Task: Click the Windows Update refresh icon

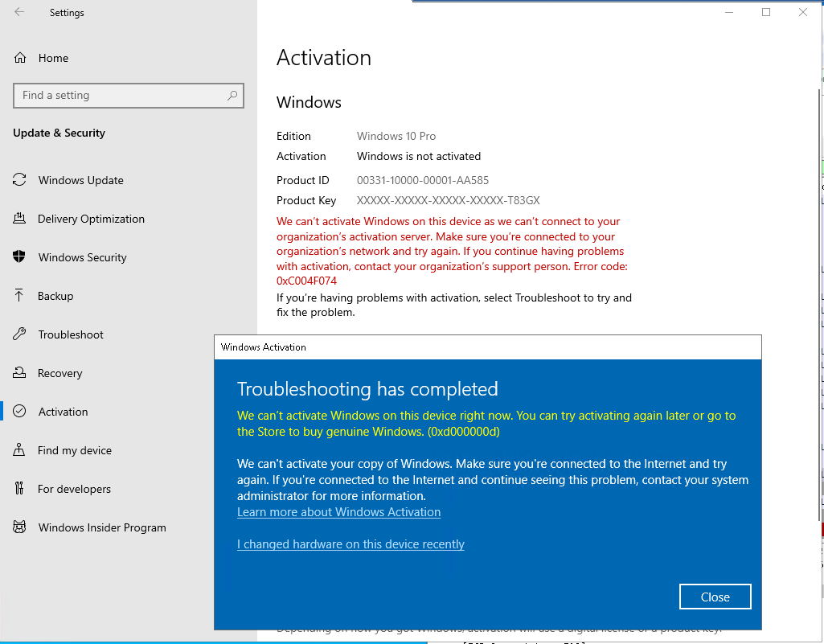Action: click(x=19, y=180)
